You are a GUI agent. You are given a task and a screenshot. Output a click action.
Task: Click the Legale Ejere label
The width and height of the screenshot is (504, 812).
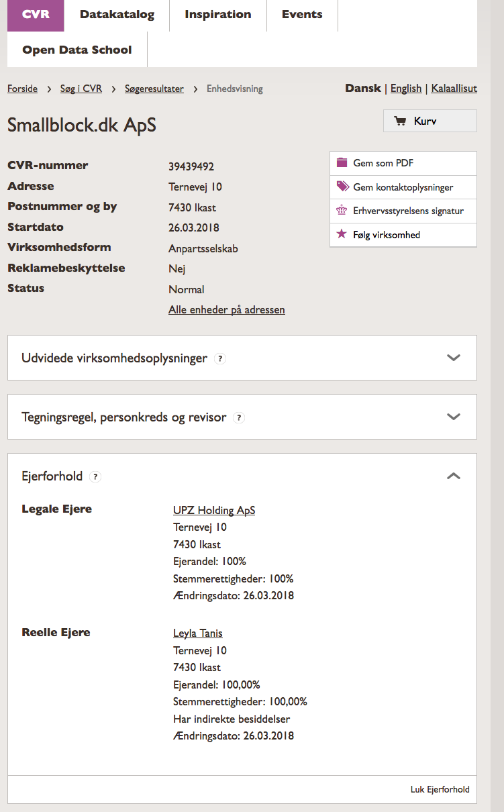tap(57, 509)
